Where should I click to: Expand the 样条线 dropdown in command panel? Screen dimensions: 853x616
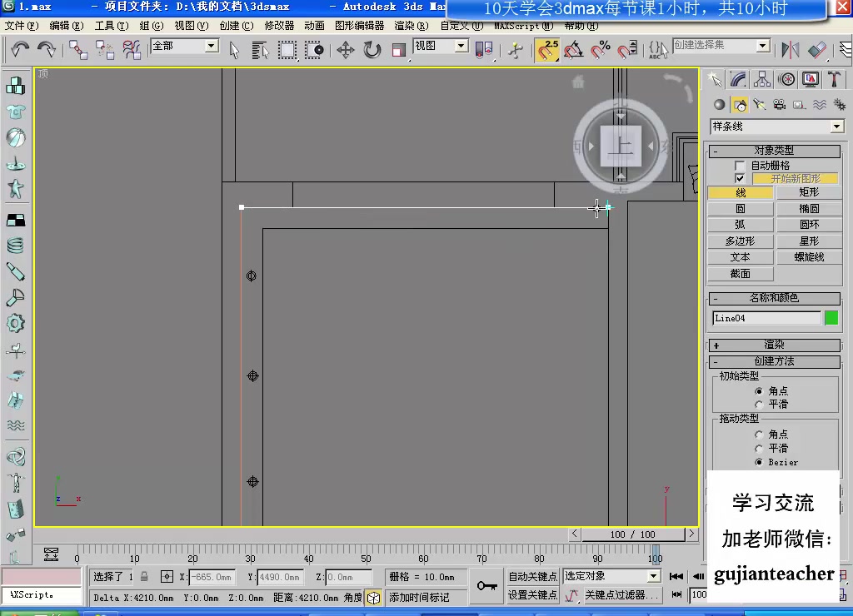837,126
